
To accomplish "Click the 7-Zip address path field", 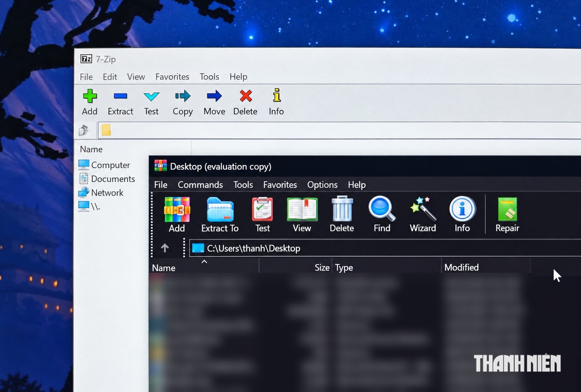I will (340, 130).
